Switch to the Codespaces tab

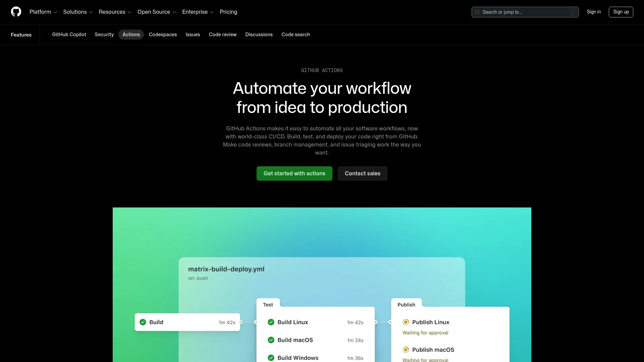[x=163, y=35]
